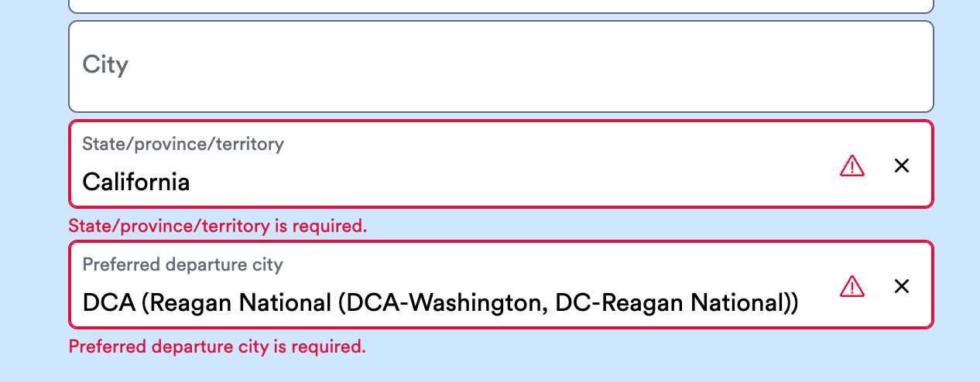The height and width of the screenshot is (382, 980).
Task: Open the State/province/territory combo box
Action: coord(502,164)
